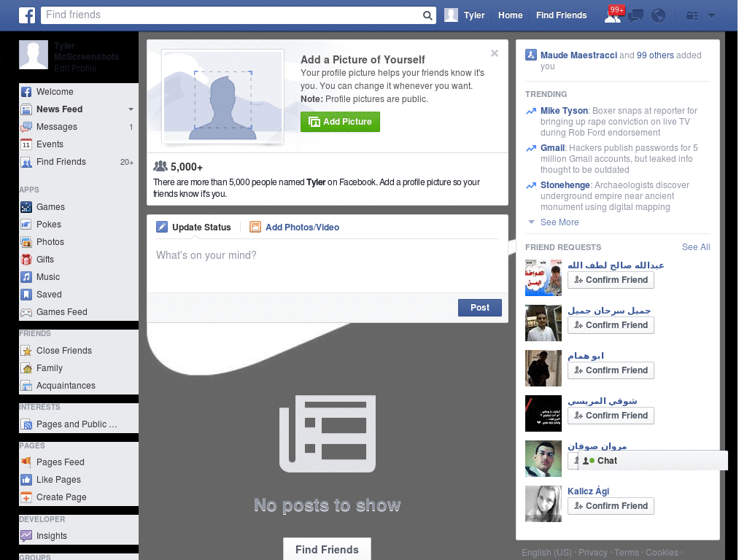
Task: Open See All friend requests
Action: pyautogui.click(x=695, y=247)
